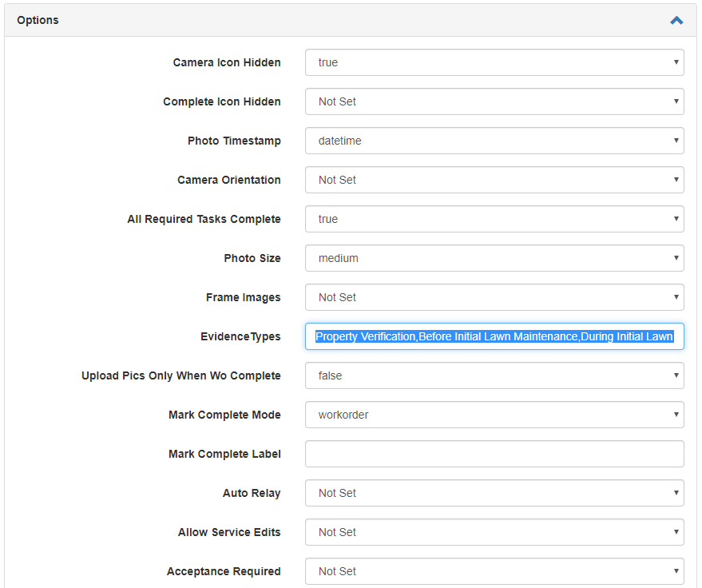Click the Options panel header title
The height and width of the screenshot is (588, 702).
[x=38, y=20]
